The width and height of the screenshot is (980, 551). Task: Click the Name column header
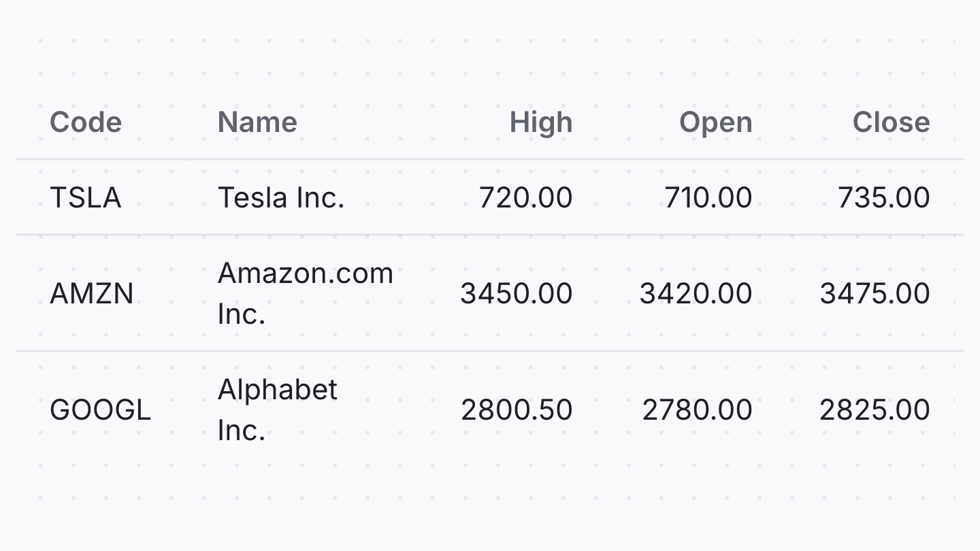pos(257,122)
